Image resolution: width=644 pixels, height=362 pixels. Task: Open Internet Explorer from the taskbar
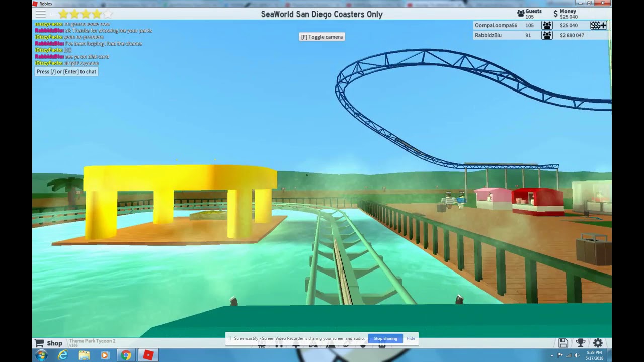[62, 355]
